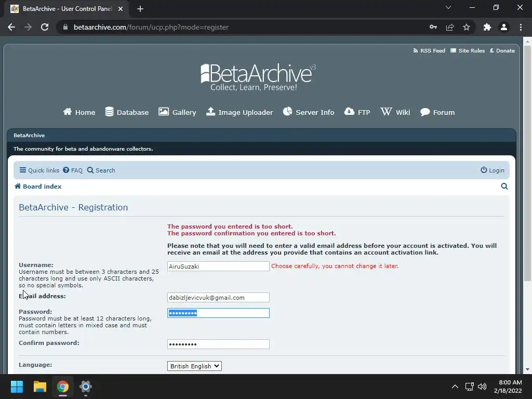Image resolution: width=532 pixels, height=399 pixels.
Task: Open the saved passwords key icon
Action: coord(433,27)
